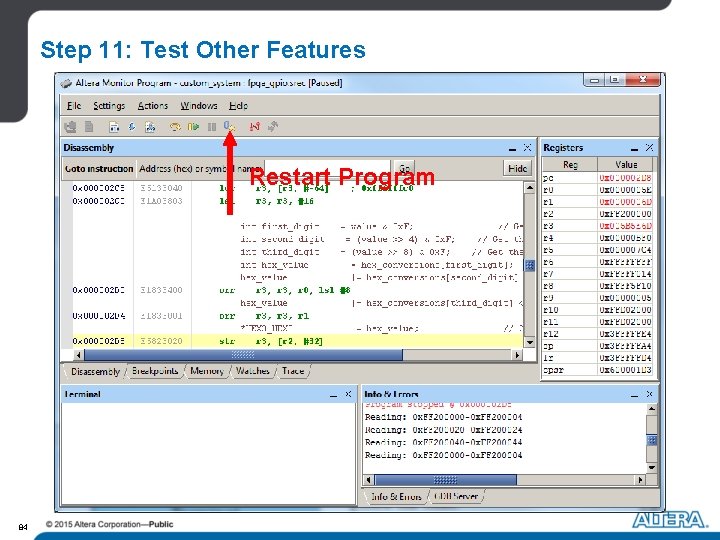Minimize the Terminal panel
The height and width of the screenshot is (540, 720).
[333, 395]
